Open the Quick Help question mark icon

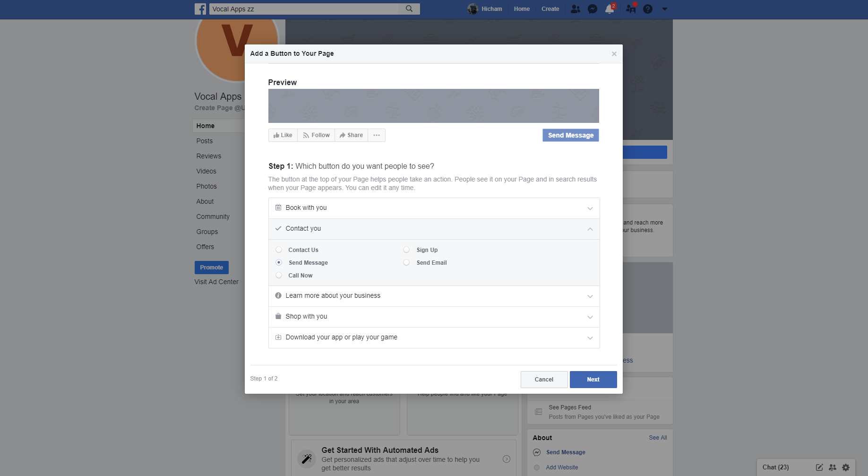tap(648, 9)
